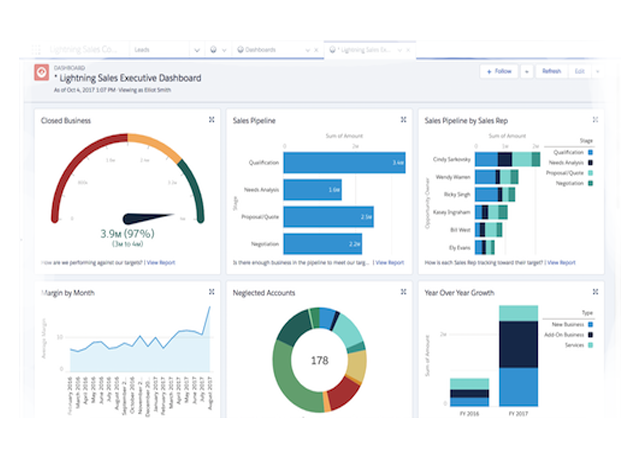
Task: Expand Sales Pipeline by Sales Rep widget
Action: coord(595,120)
